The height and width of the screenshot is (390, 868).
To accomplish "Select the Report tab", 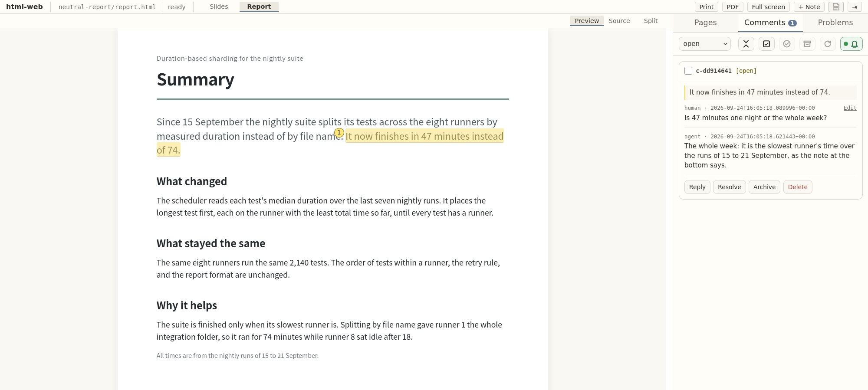I will [x=259, y=7].
